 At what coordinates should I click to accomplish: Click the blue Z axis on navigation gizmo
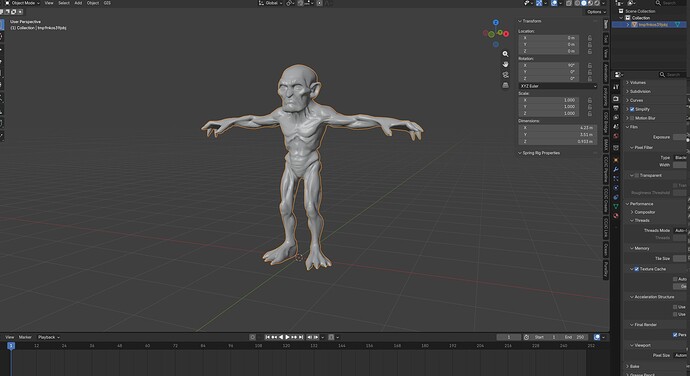tap(495, 22)
